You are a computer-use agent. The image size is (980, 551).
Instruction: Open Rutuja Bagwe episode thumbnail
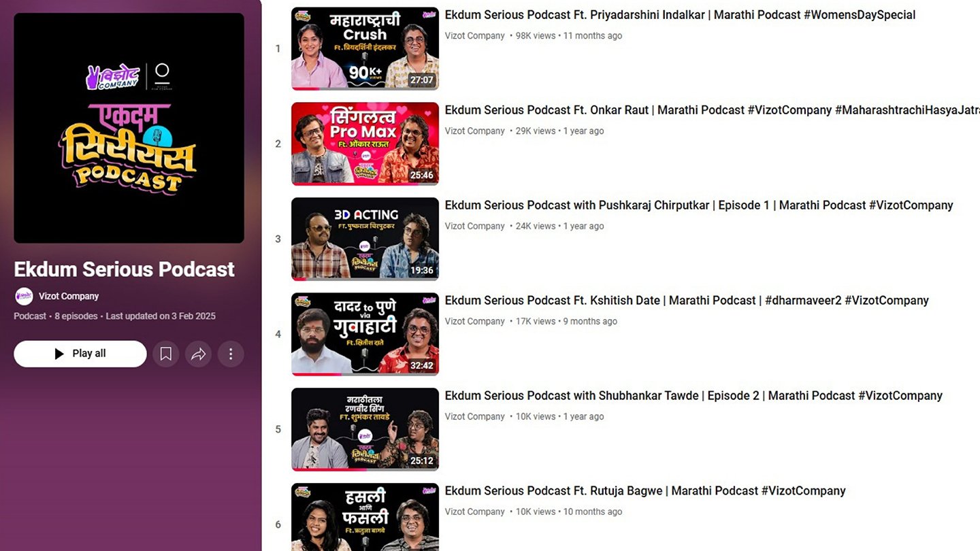365,517
